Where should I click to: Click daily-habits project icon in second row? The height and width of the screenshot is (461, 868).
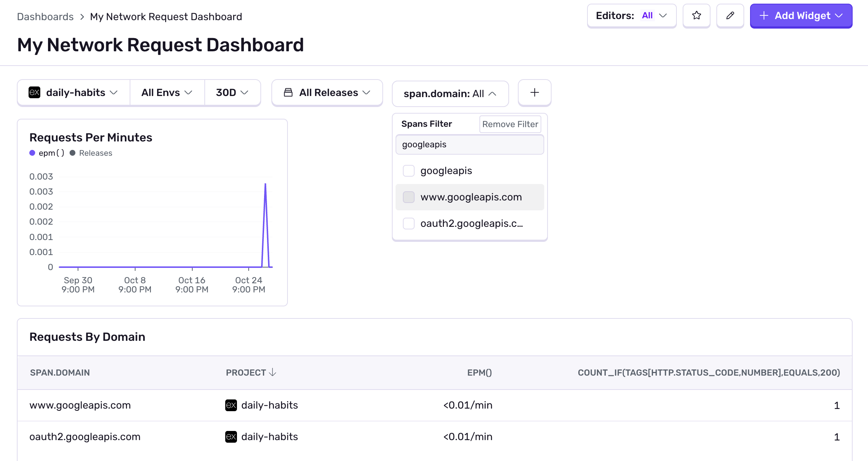point(231,437)
